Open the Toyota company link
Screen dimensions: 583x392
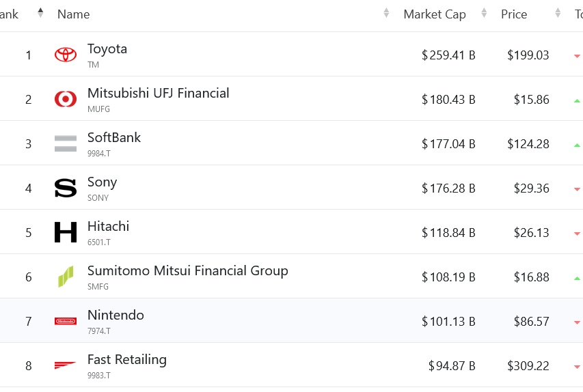tap(107, 49)
